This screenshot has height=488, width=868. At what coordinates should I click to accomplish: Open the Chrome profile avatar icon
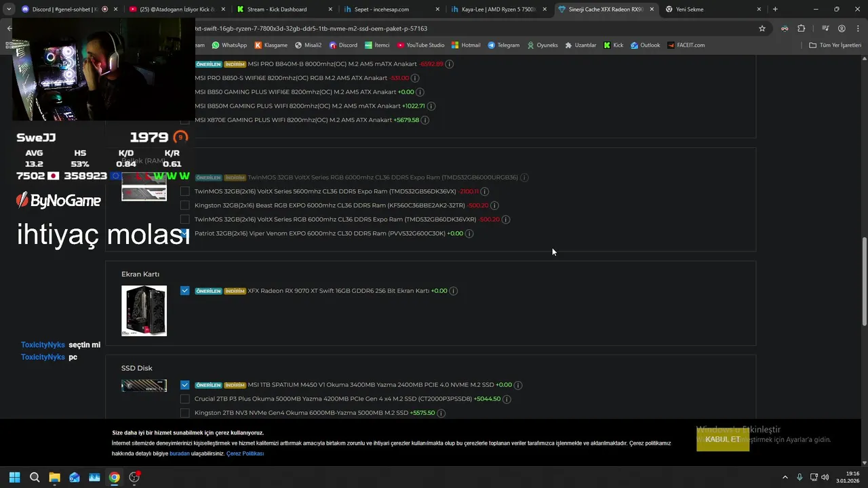pos(842,28)
